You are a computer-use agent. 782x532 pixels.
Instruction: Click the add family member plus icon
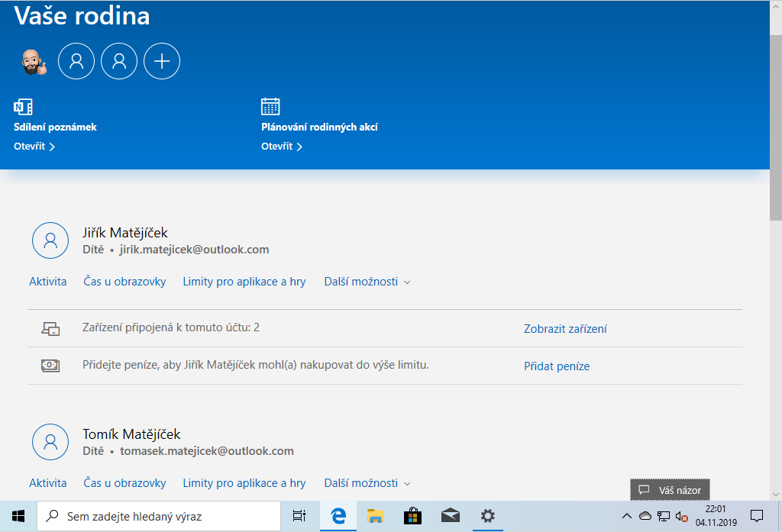coord(162,62)
